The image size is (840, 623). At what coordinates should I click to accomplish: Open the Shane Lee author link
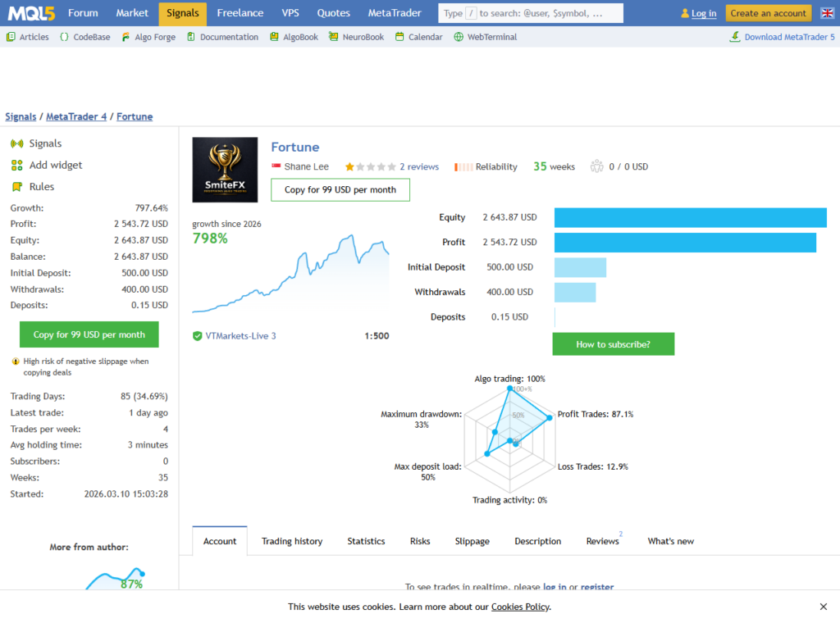(307, 167)
